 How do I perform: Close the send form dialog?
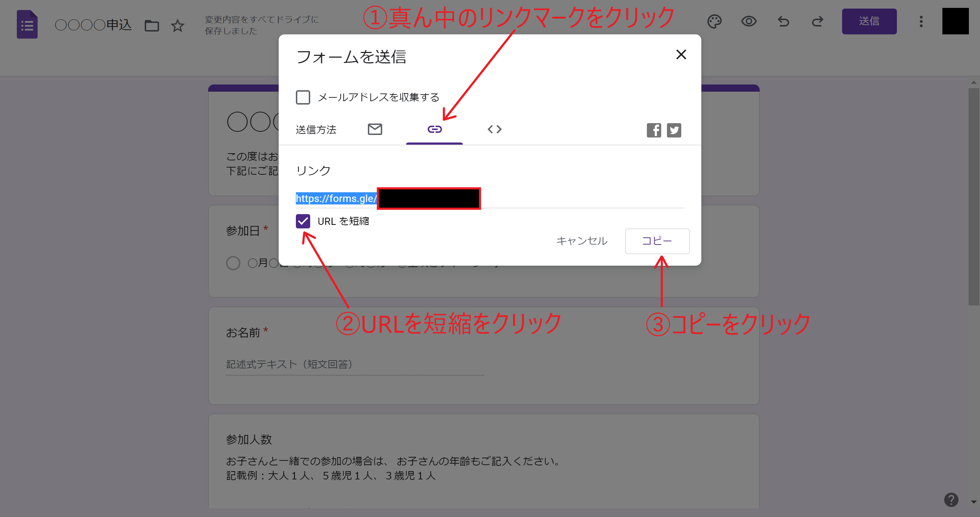[x=681, y=55]
